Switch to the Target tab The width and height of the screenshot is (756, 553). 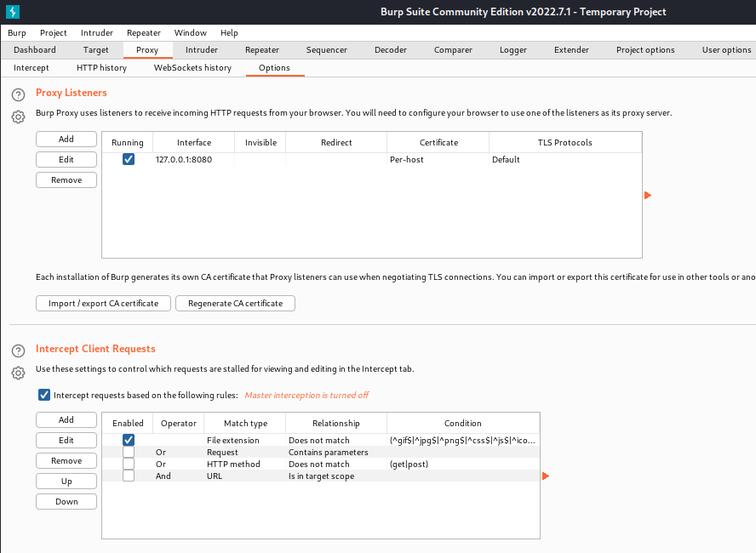95,49
